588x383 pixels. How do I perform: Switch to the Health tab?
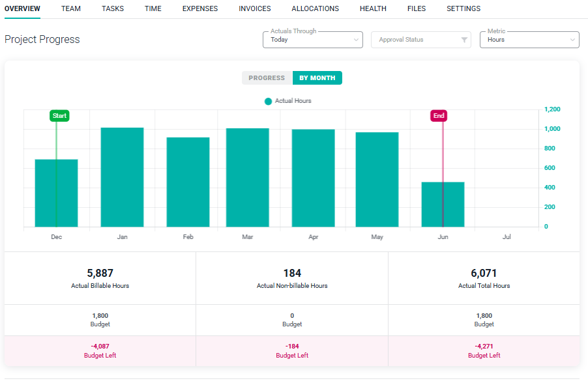(x=373, y=8)
